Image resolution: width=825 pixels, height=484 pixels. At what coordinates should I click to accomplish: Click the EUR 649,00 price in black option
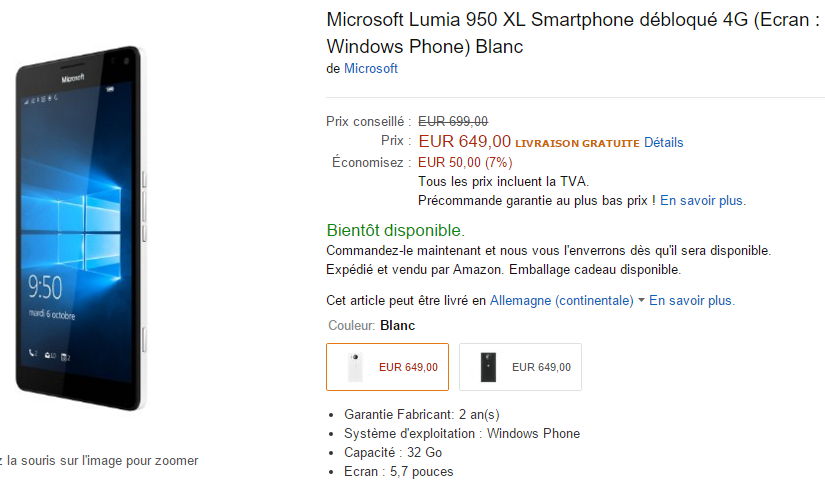point(541,367)
